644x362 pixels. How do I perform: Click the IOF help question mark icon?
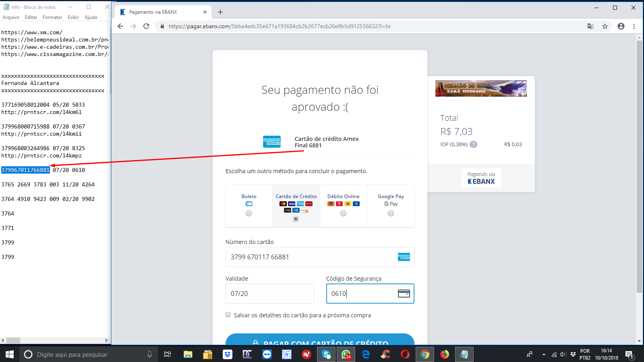[x=474, y=145]
